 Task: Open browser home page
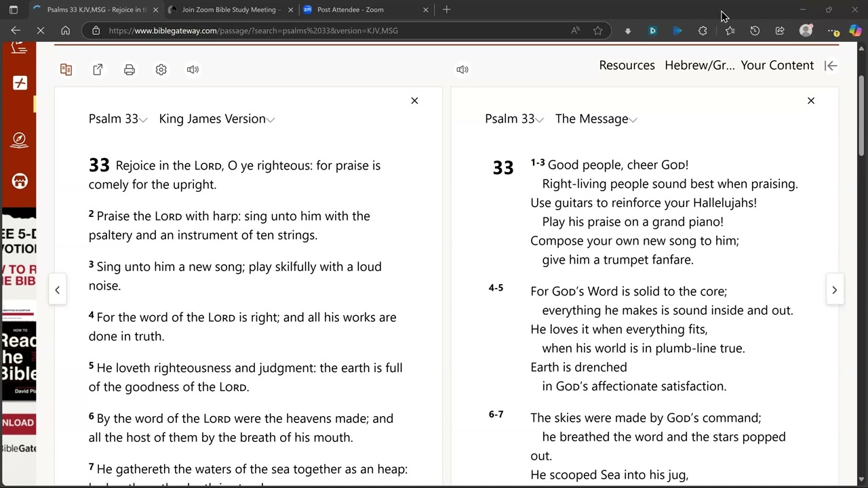[x=65, y=30]
